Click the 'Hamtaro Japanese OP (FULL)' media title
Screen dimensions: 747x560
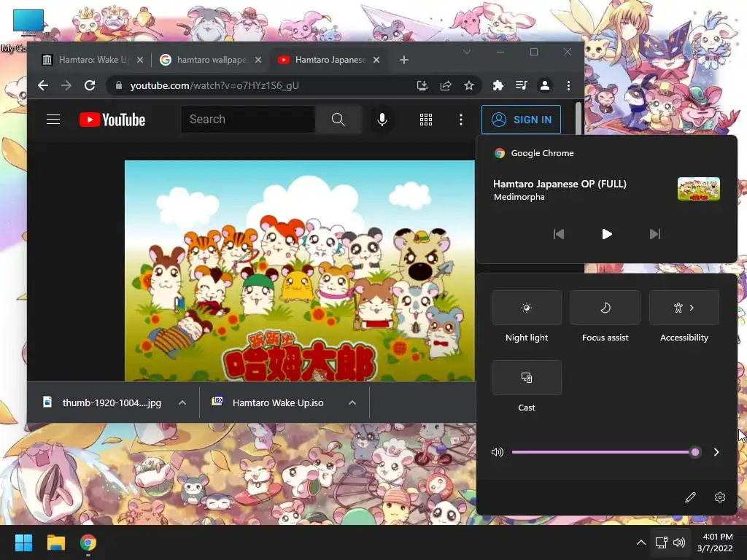[560, 184]
